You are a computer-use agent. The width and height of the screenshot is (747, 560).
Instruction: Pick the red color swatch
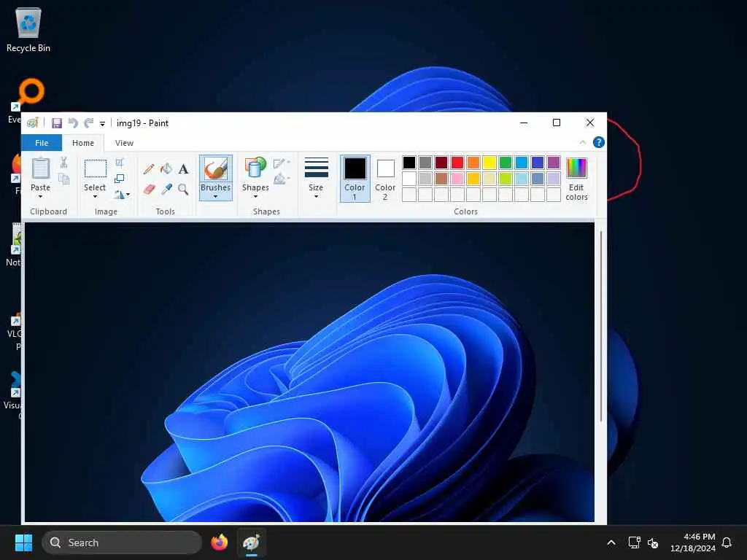(x=457, y=163)
